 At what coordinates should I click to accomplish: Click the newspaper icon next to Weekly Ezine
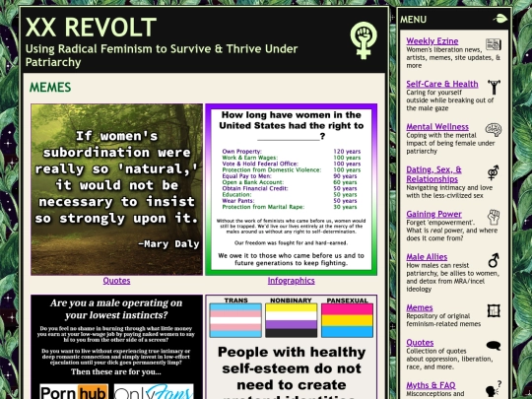494,44
